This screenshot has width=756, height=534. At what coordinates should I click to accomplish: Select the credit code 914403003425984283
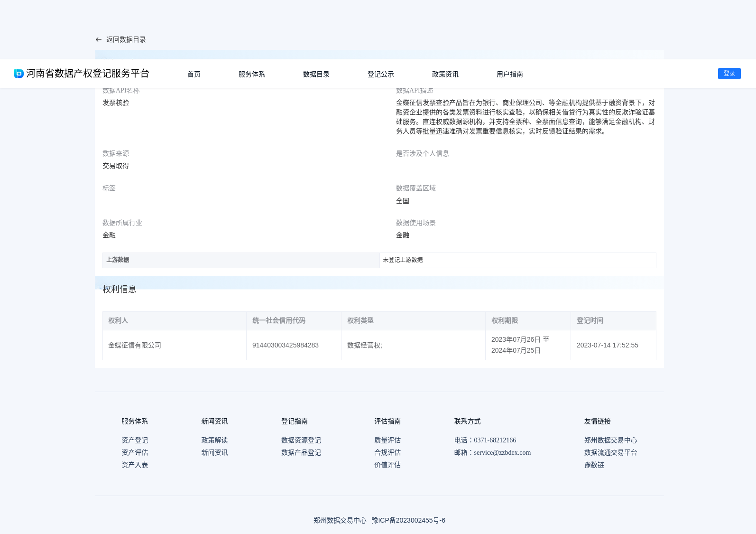coord(286,346)
